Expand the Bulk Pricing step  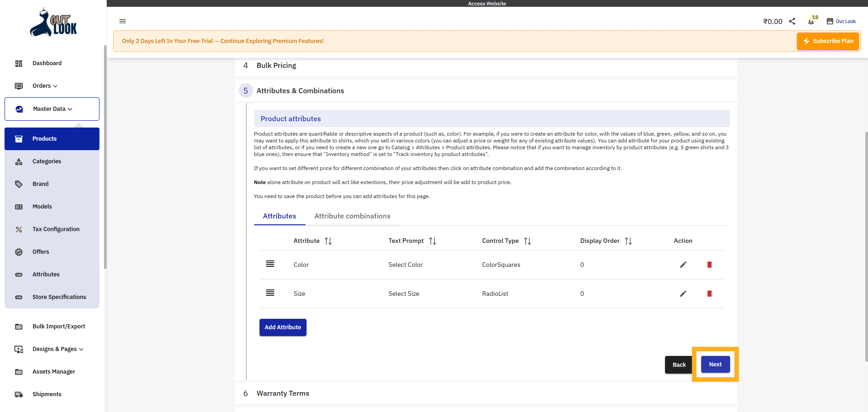click(276, 66)
